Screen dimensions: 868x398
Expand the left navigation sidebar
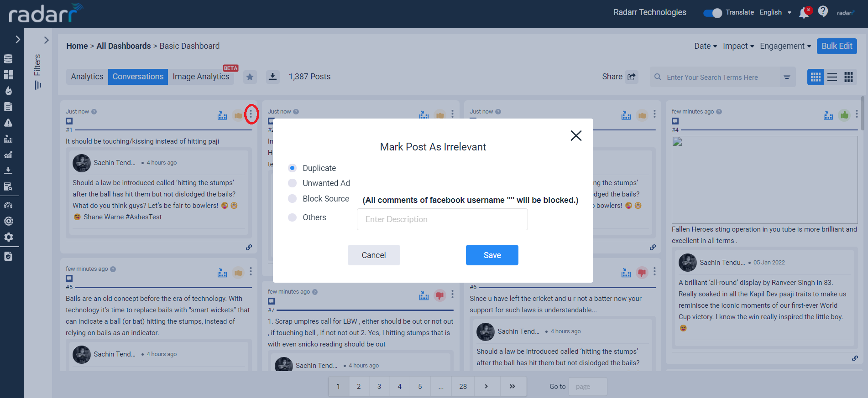(x=18, y=40)
